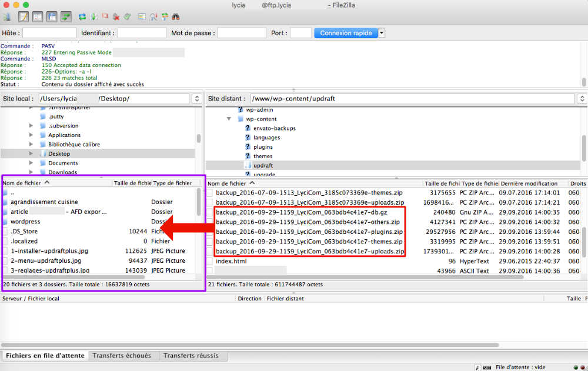The height and width of the screenshot is (371, 588).
Task: Click the disconnect from server icon
Action: pos(116,16)
